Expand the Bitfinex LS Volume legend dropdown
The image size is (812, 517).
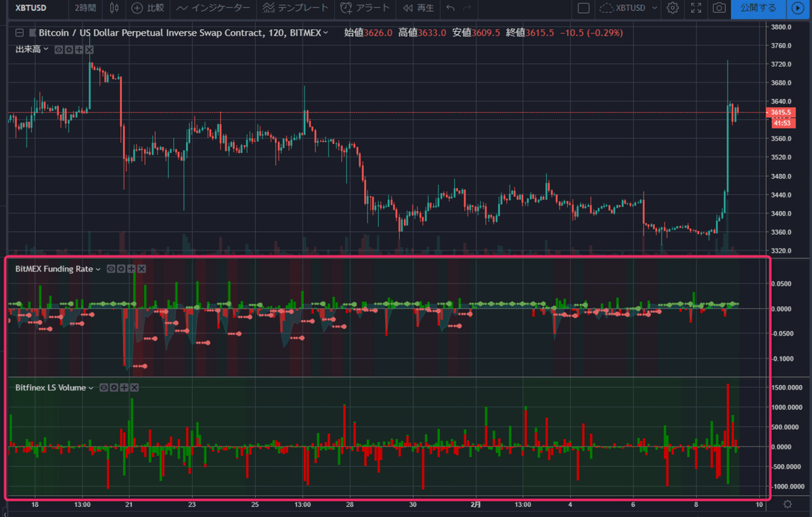[x=91, y=387]
